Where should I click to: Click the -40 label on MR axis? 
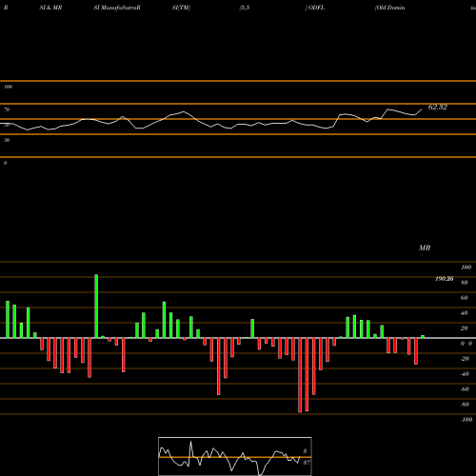[465, 374]
